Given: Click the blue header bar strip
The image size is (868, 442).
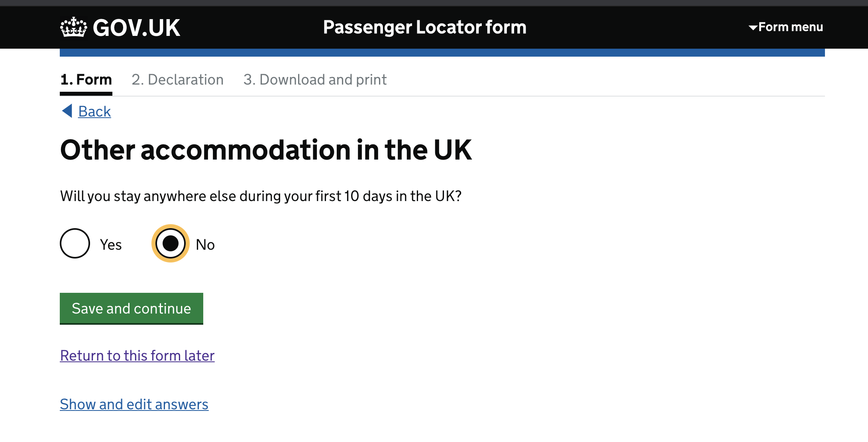Looking at the screenshot, I should [x=442, y=53].
